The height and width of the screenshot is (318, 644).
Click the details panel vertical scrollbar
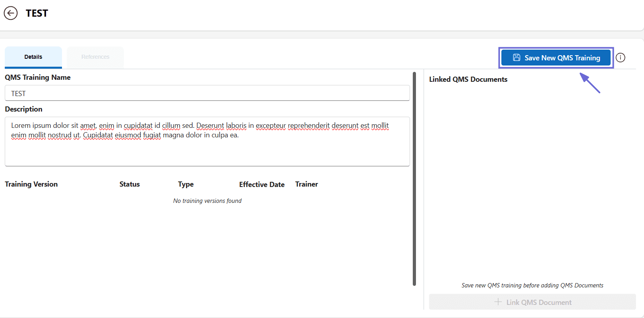[x=414, y=179]
